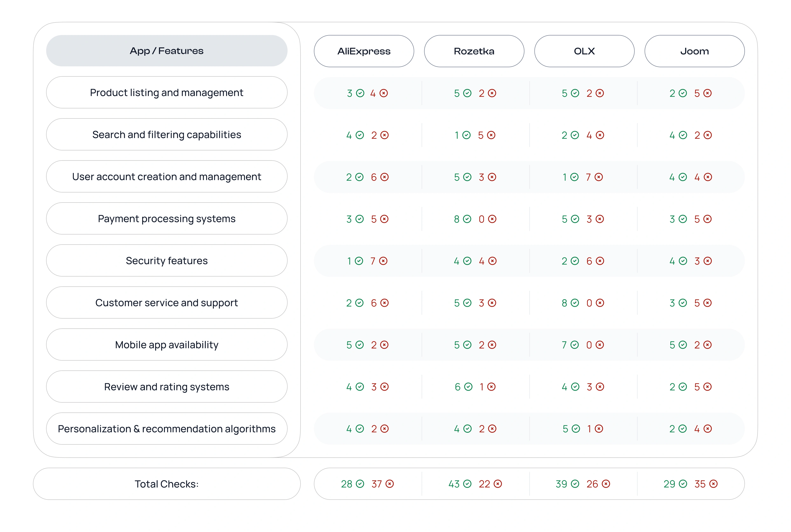Click the red X icon in Joom Total Checks cell

(x=713, y=484)
